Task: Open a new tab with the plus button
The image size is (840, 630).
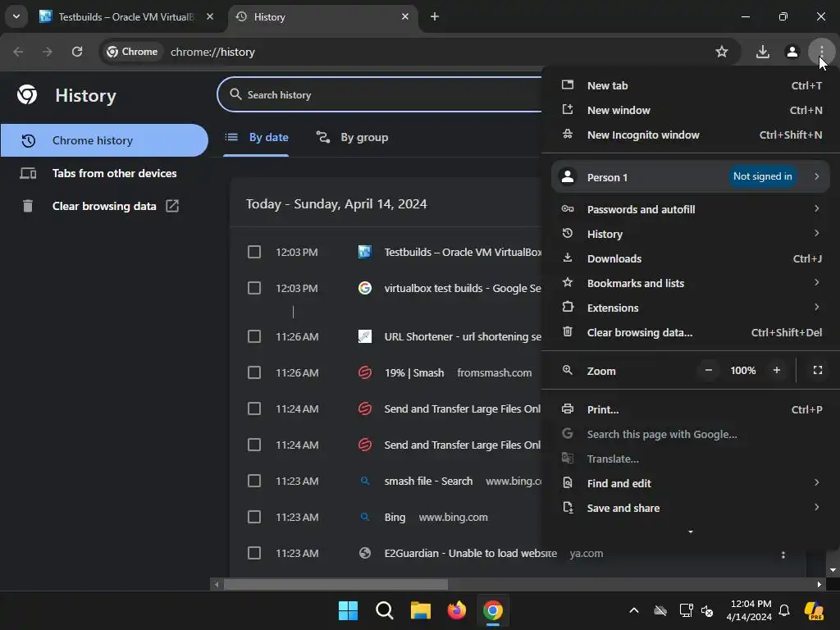Action: pos(435,16)
